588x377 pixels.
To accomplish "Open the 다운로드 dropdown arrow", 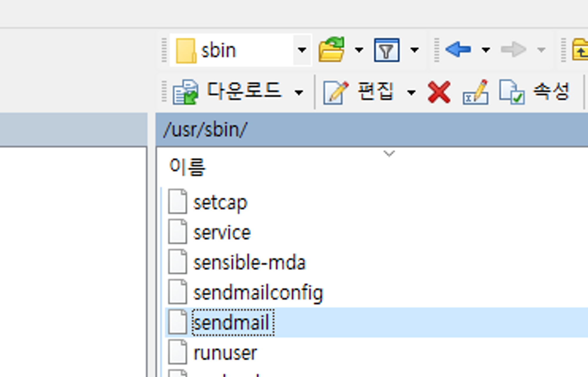I will (x=299, y=93).
